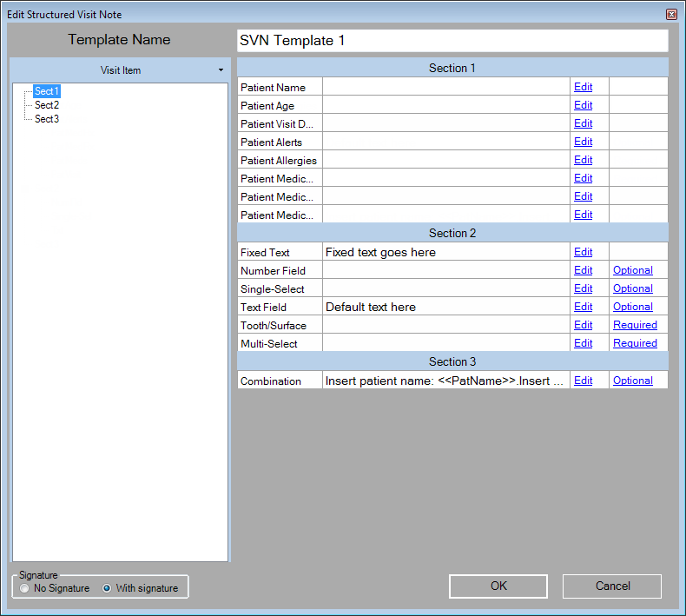The height and width of the screenshot is (616, 686).
Task: Edit the Patient Allergies row
Action: pos(583,160)
